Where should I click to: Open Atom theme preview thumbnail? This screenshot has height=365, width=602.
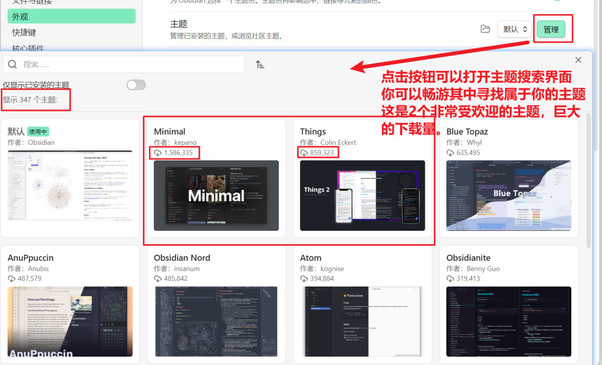(x=362, y=322)
